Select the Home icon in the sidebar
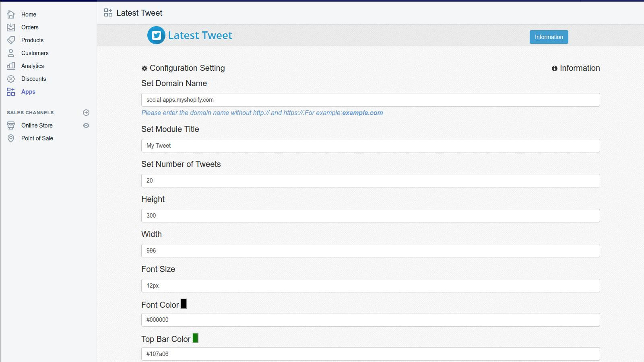 coord(11,14)
